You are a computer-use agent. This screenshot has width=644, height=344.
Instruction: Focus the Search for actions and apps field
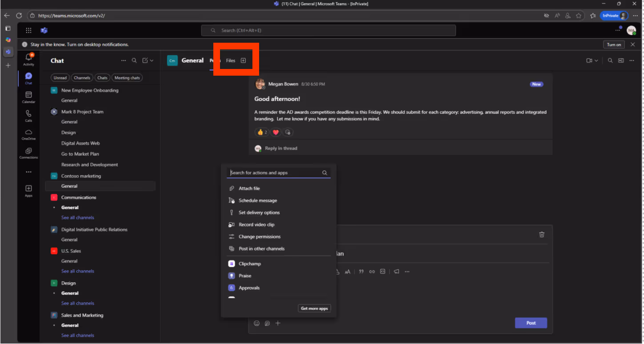tap(279, 173)
